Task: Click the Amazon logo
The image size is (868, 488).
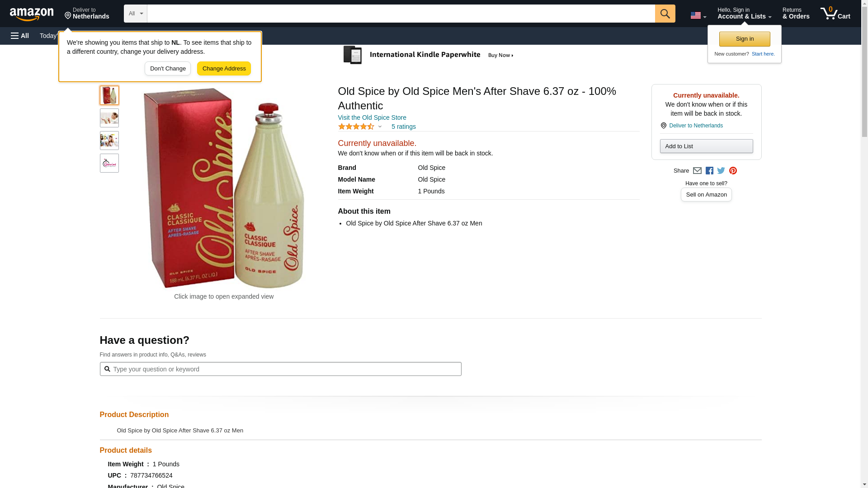Action: (x=32, y=14)
